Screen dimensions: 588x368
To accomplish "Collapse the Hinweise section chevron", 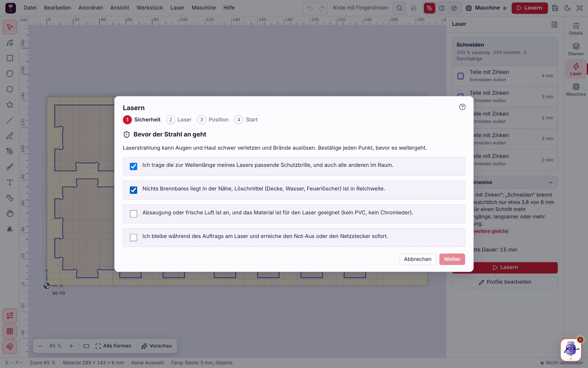I will 551,182.
